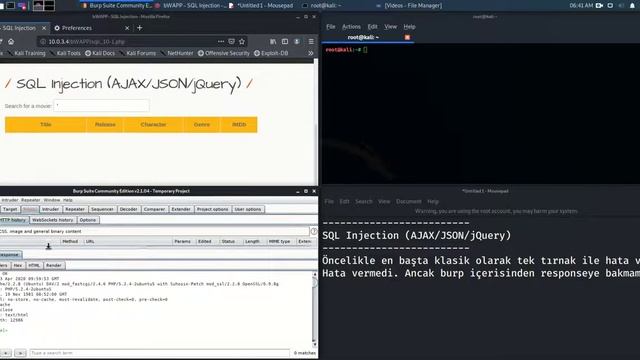
Task: Open Kali Tools bookmark
Action: [65, 53]
